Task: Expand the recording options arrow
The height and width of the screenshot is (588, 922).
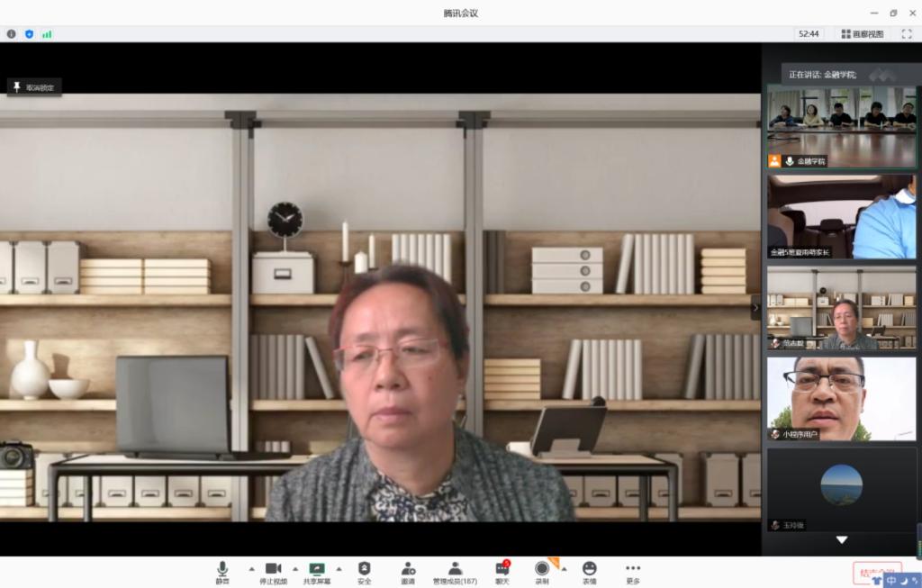Action: point(565,569)
